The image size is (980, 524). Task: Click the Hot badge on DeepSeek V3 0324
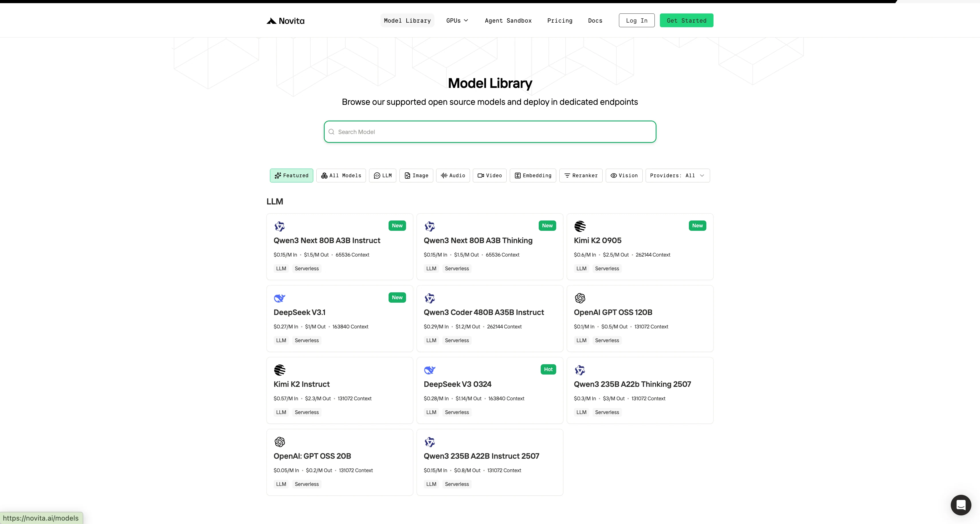pyautogui.click(x=548, y=369)
